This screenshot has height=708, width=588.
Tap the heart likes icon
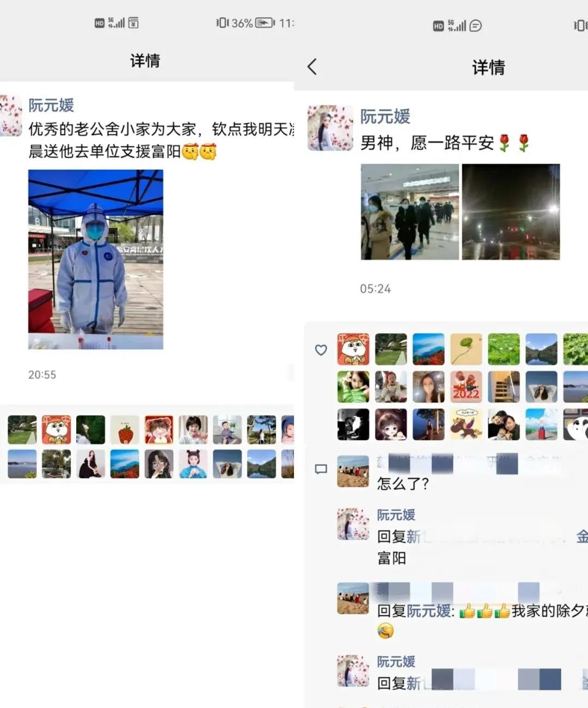(x=321, y=350)
